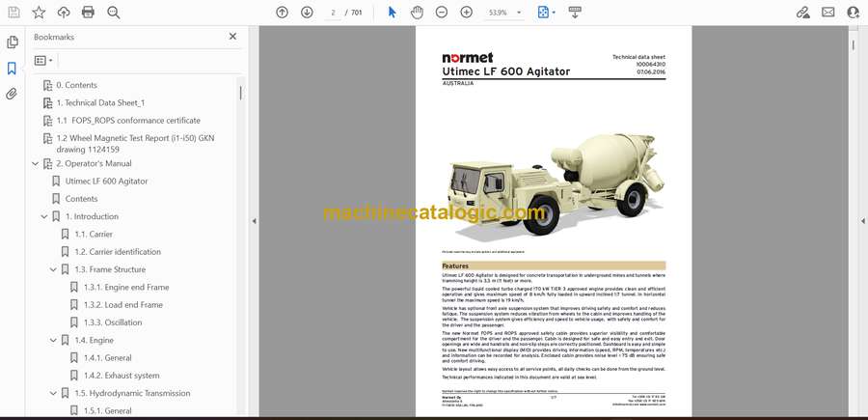Viewport: 868px width, 420px height.
Task: Open 'Utimec LF 600 Agitator' bookmark
Action: click(x=106, y=182)
